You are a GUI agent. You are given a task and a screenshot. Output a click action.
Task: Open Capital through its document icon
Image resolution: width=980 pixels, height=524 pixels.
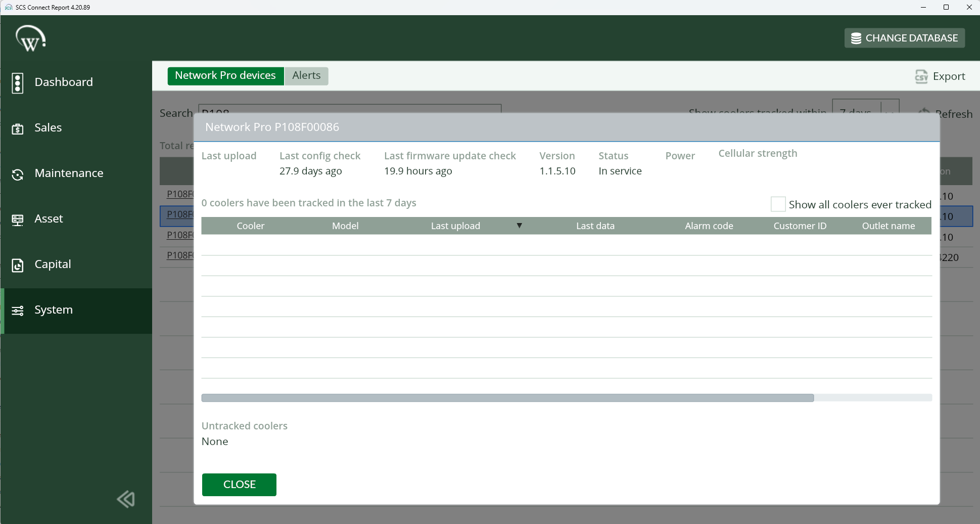18,266
